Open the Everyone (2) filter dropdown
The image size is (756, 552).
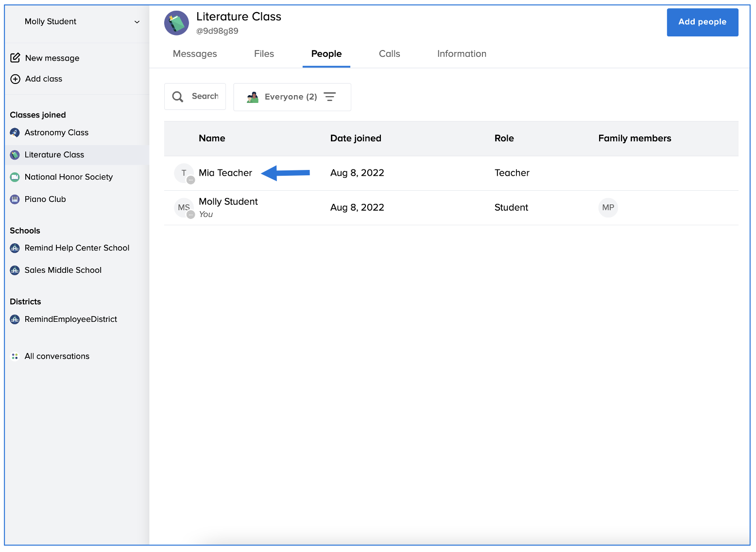[x=292, y=97]
